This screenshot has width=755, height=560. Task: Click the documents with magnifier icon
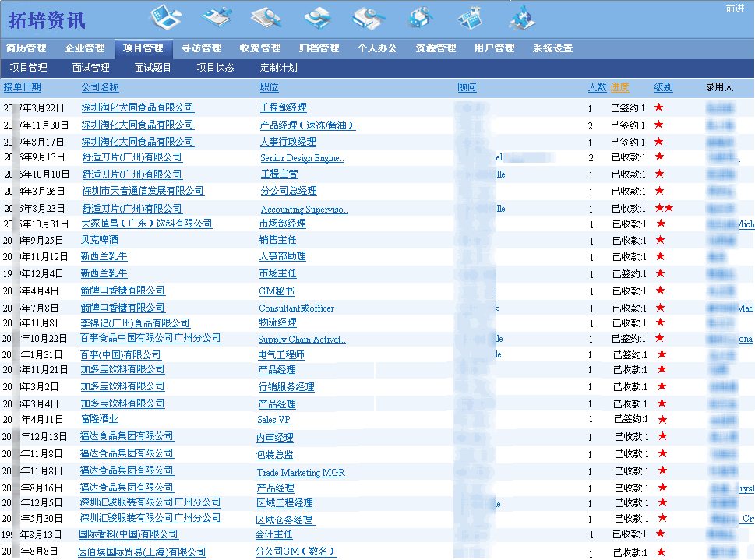[x=266, y=17]
